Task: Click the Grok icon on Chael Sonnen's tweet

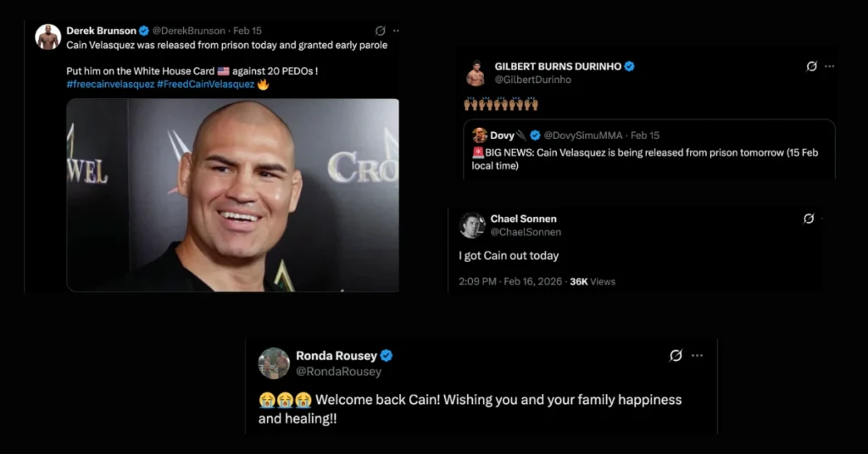Action: [x=809, y=219]
